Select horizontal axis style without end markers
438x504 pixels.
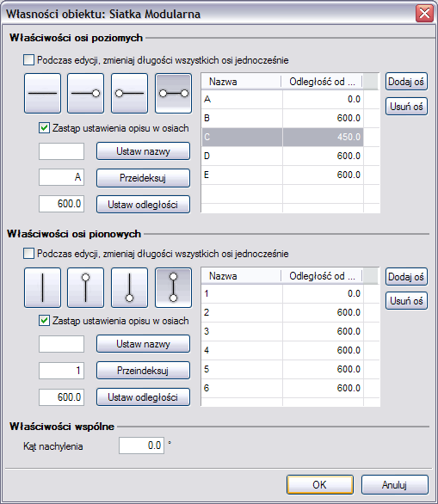click(42, 93)
